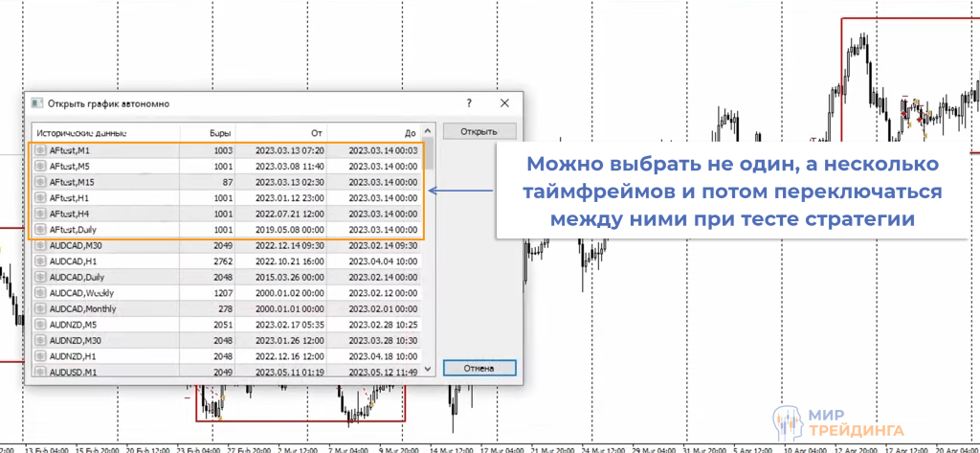980x453 pixels.
Task: Click end date 2023.04.18 10:00
Action: (383, 356)
